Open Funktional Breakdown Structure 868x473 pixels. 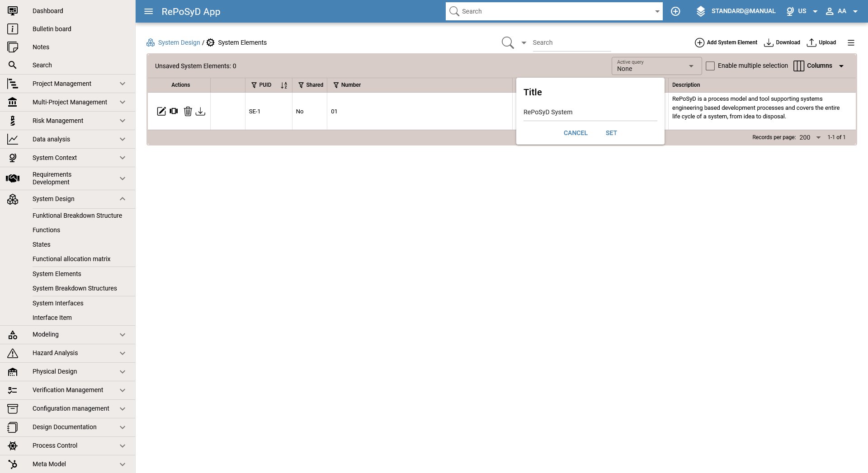[77, 215]
